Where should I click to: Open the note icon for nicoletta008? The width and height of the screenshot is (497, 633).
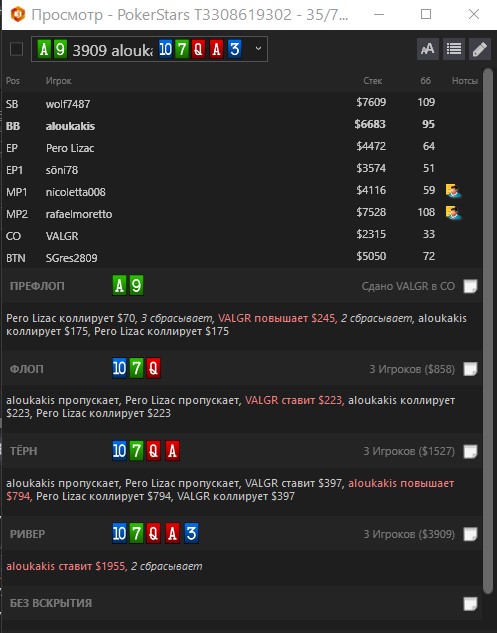pos(453,191)
